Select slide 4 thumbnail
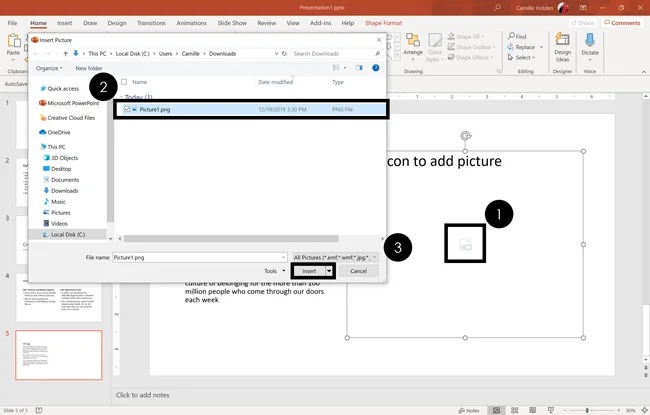 point(58,297)
